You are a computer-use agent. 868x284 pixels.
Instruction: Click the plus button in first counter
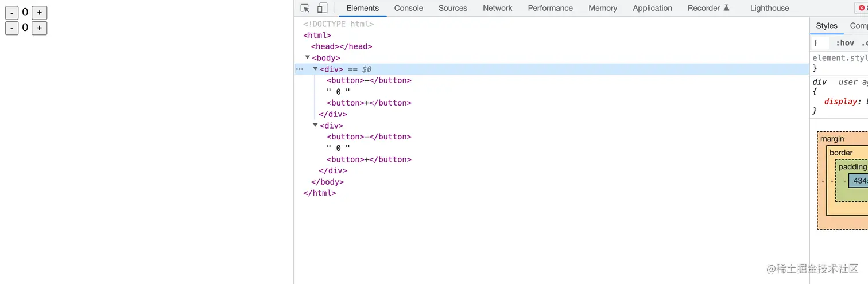pos(39,13)
